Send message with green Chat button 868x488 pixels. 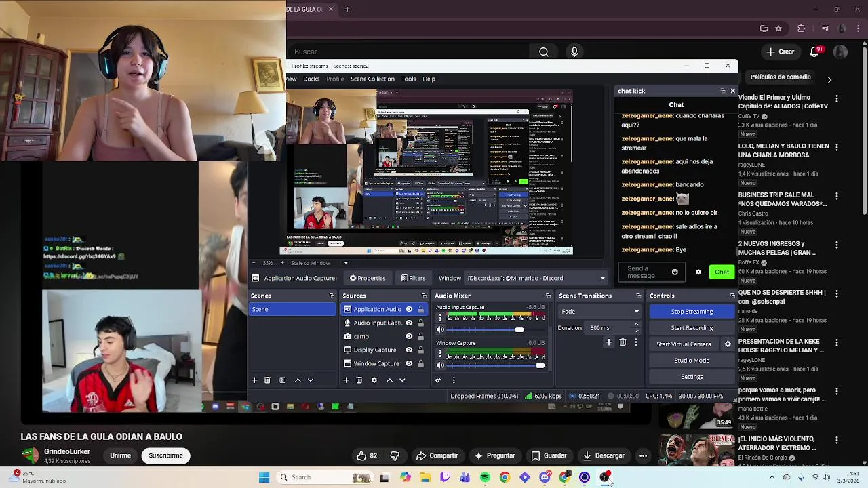click(722, 272)
